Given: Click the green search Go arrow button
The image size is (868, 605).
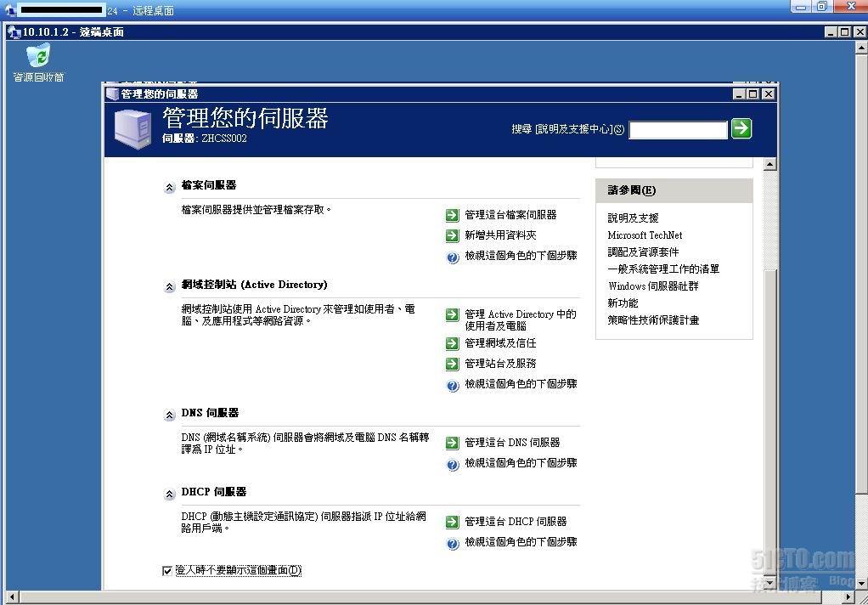Looking at the screenshot, I should click(741, 128).
